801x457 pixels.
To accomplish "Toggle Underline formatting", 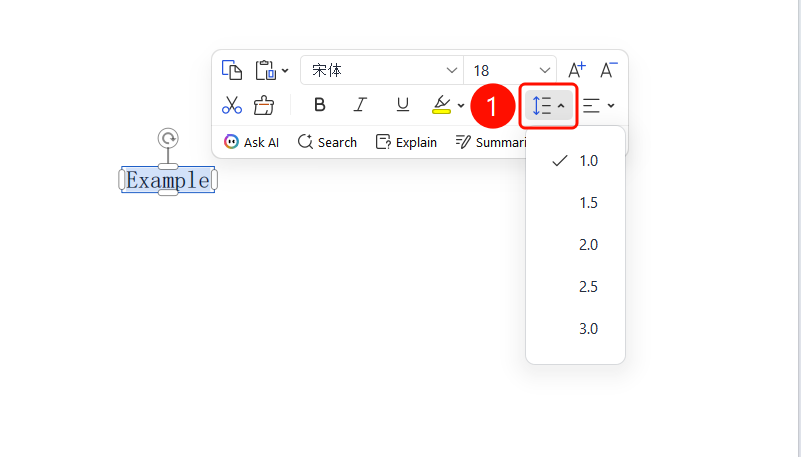I will (403, 105).
